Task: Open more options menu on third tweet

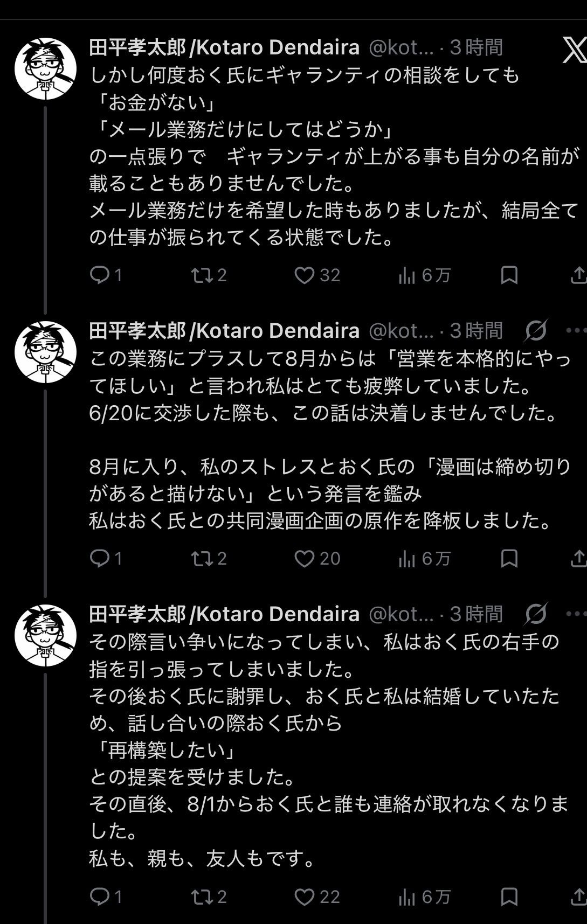Action: click(x=576, y=614)
